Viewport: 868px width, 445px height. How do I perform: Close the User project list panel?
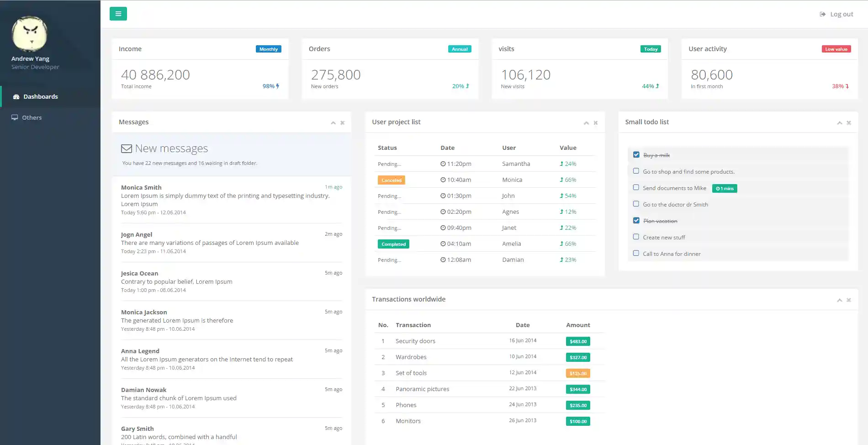click(595, 123)
